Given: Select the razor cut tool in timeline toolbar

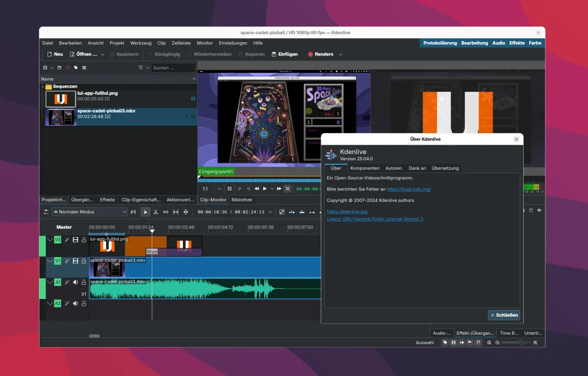Looking at the screenshot, I should point(156,212).
